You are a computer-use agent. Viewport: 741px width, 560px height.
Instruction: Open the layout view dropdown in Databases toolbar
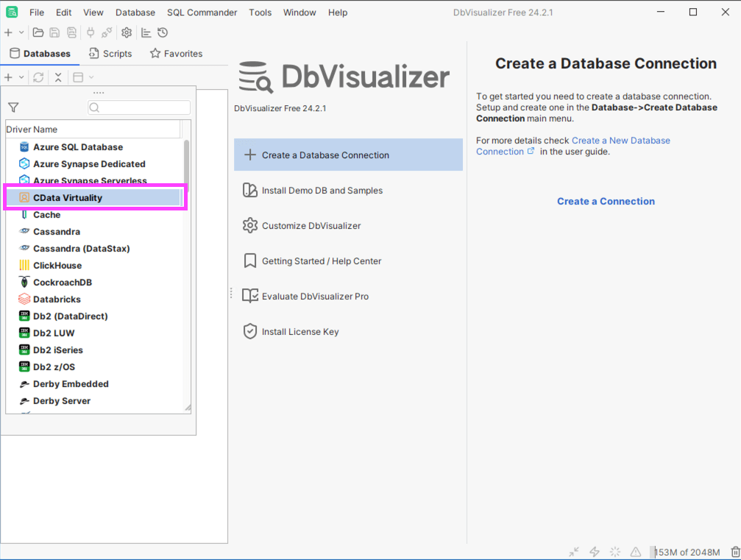91,77
